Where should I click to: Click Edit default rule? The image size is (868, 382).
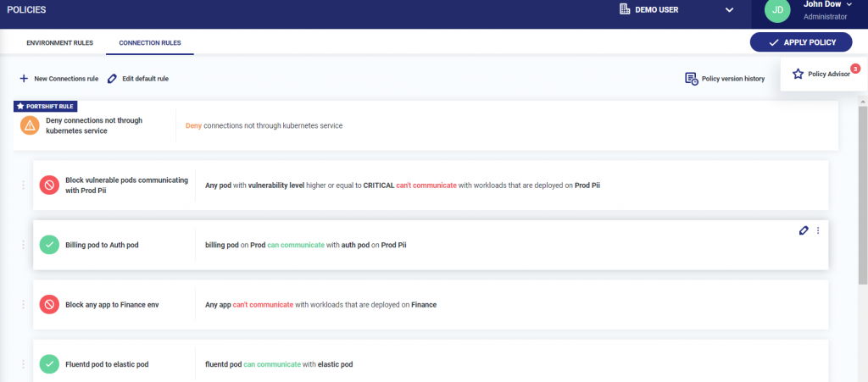(138, 79)
